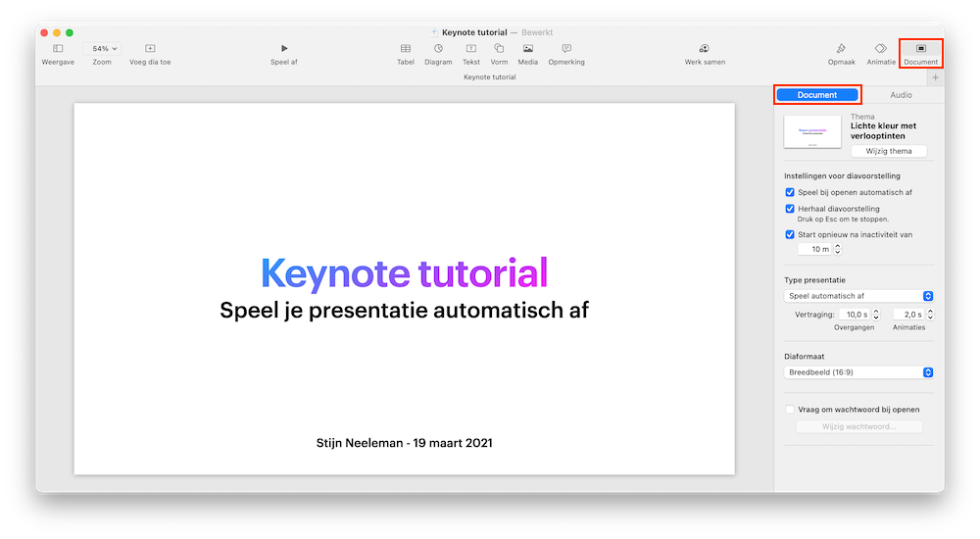Select the Keynote tutorial title on slide
This screenshot has height=539, width=980.
[405, 273]
